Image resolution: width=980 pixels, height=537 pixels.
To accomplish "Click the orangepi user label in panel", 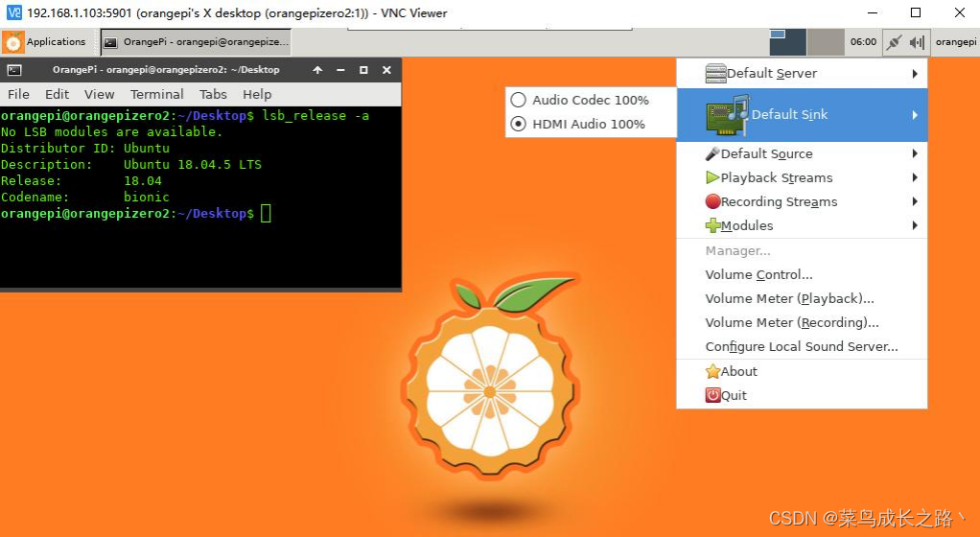I will click(956, 42).
